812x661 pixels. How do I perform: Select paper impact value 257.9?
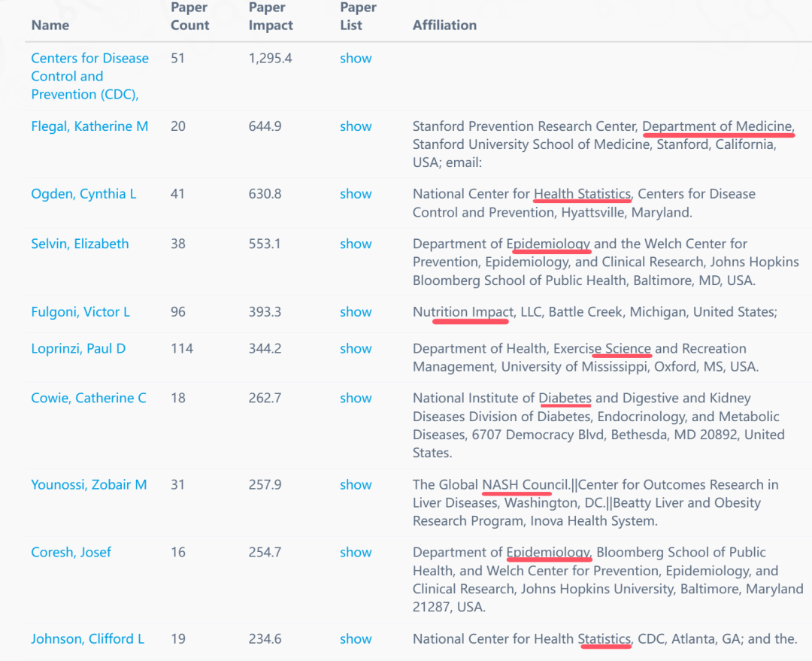[265, 485]
